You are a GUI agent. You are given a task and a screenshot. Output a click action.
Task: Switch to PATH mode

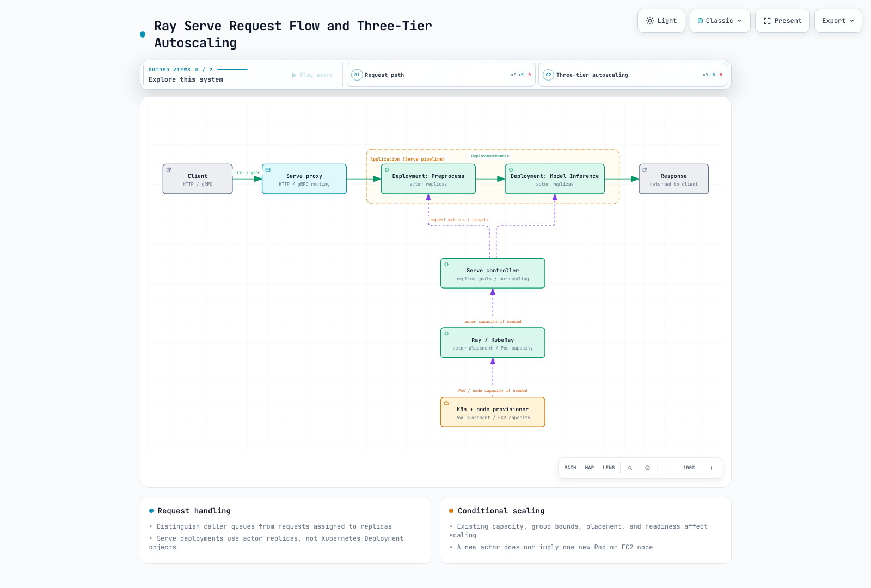[570, 468]
